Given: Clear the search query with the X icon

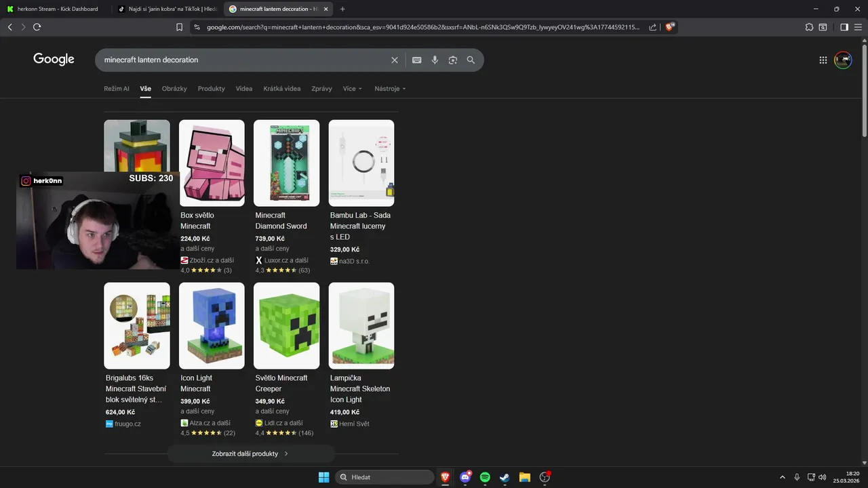Looking at the screenshot, I should pos(395,60).
